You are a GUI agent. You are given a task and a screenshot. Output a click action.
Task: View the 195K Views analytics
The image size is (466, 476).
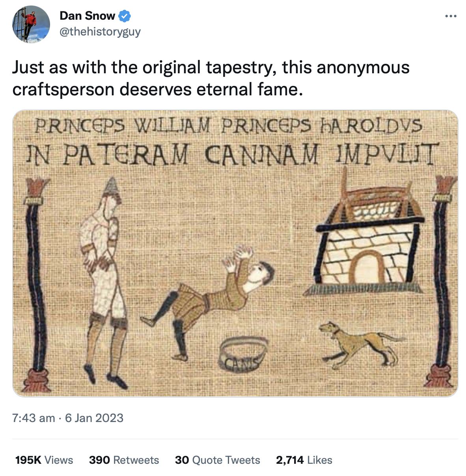(44, 460)
